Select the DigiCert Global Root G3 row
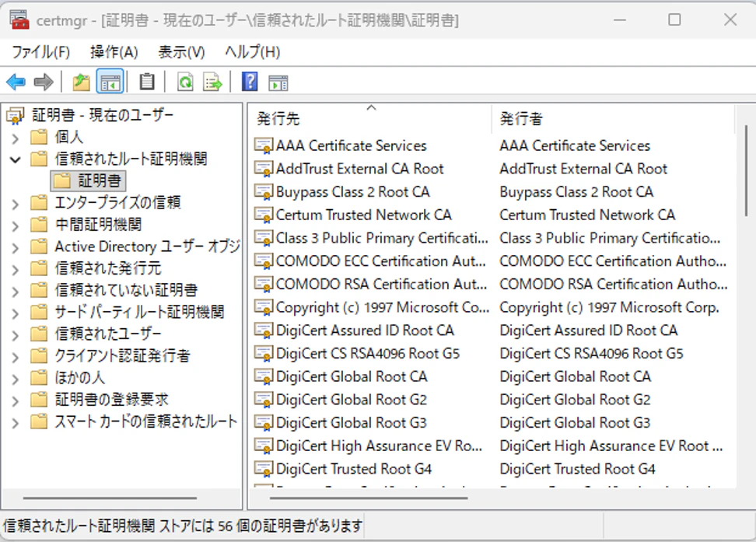 click(x=493, y=423)
